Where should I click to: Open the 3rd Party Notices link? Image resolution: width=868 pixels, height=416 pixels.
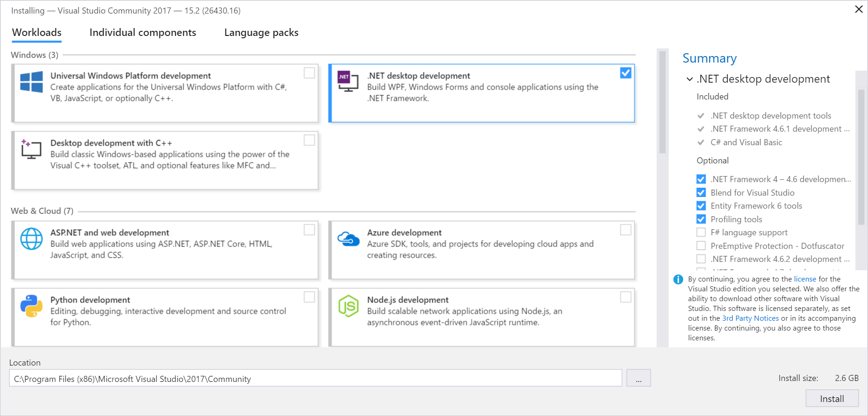(x=750, y=318)
